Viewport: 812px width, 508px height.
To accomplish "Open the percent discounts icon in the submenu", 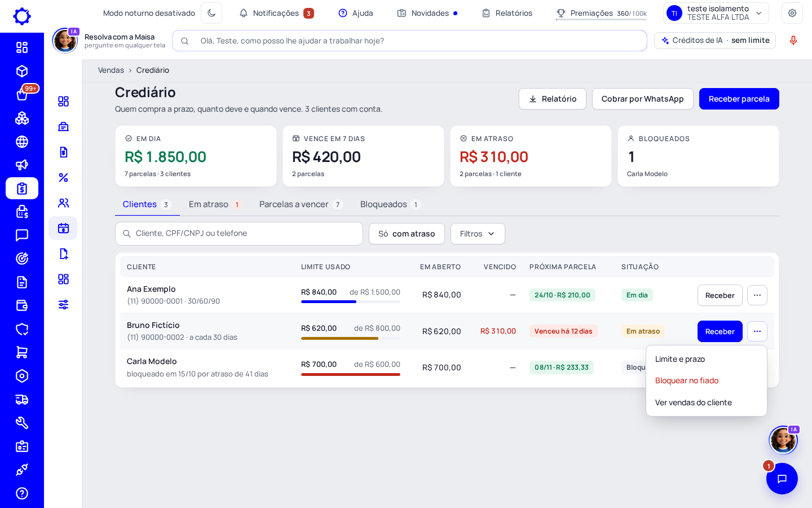I will click(63, 177).
